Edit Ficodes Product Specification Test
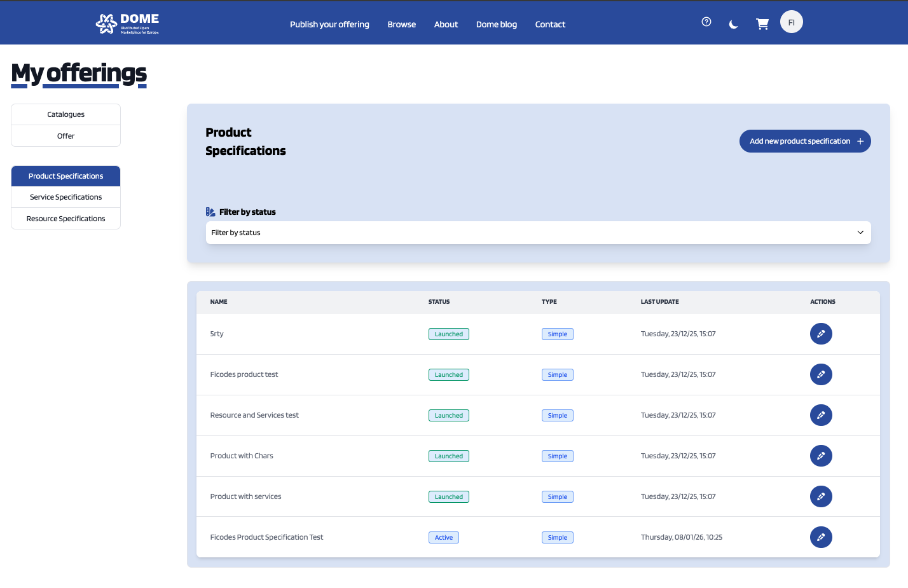 (820, 537)
